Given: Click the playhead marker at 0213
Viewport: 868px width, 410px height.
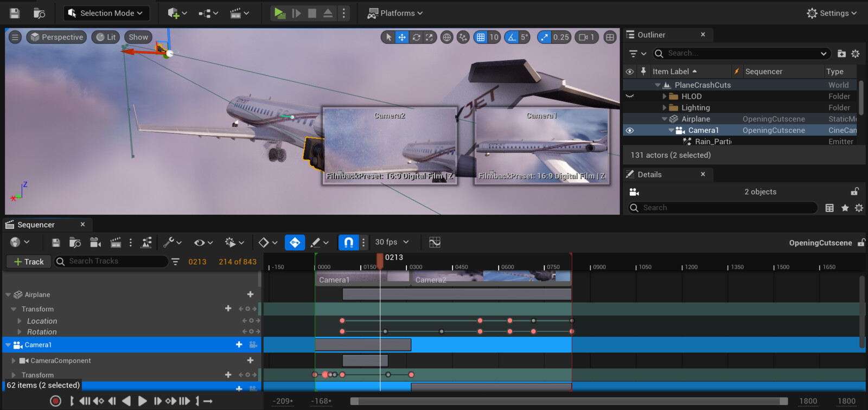Looking at the screenshot, I should coord(380,261).
